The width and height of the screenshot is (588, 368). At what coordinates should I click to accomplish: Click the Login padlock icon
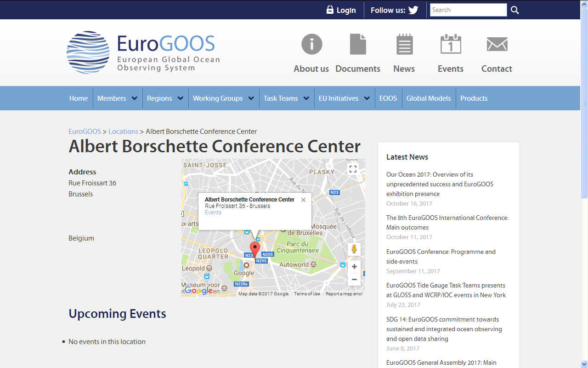pos(330,10)
